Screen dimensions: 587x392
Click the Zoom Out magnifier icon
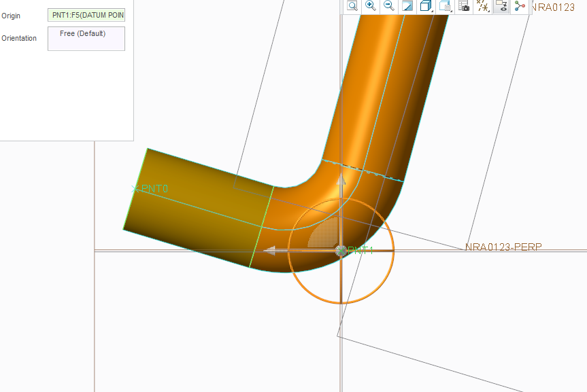tap(389, 6)
